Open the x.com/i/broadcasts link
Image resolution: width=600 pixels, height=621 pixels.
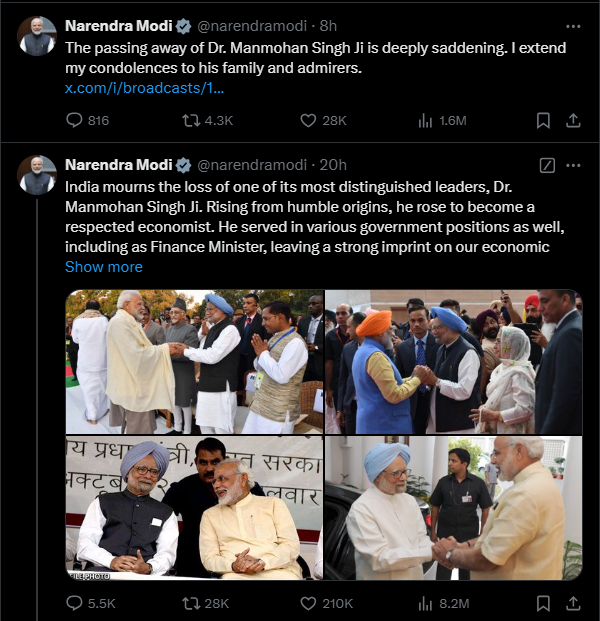click(x=145, y=88)
